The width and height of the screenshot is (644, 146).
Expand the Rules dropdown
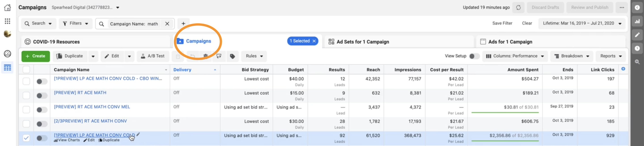(x=254, y=56)
